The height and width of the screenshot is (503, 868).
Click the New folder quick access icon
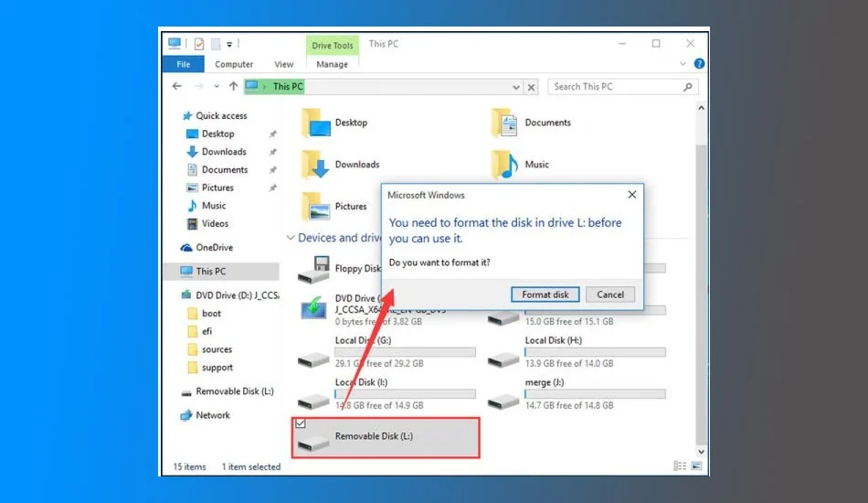point(216,44)
